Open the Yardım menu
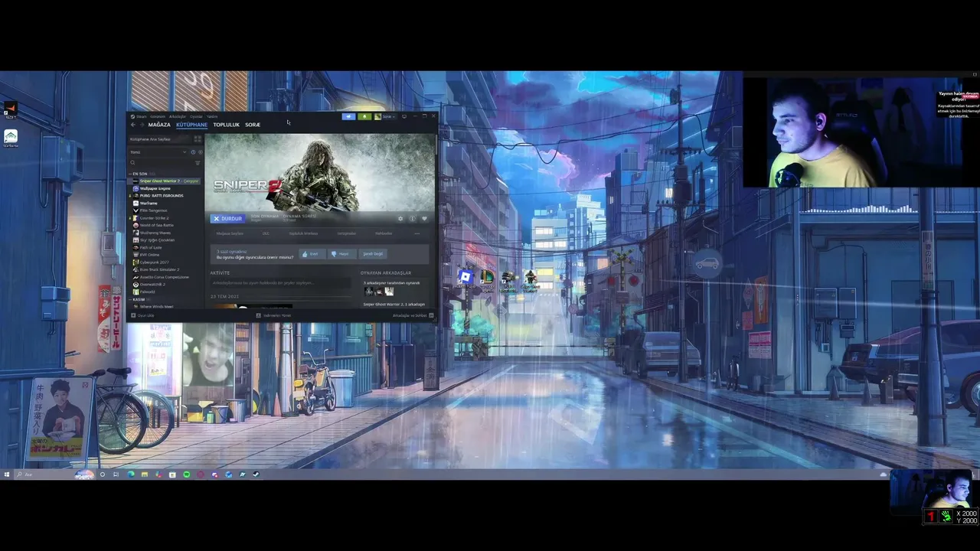The image size is (980, 551). coord(212,116)
